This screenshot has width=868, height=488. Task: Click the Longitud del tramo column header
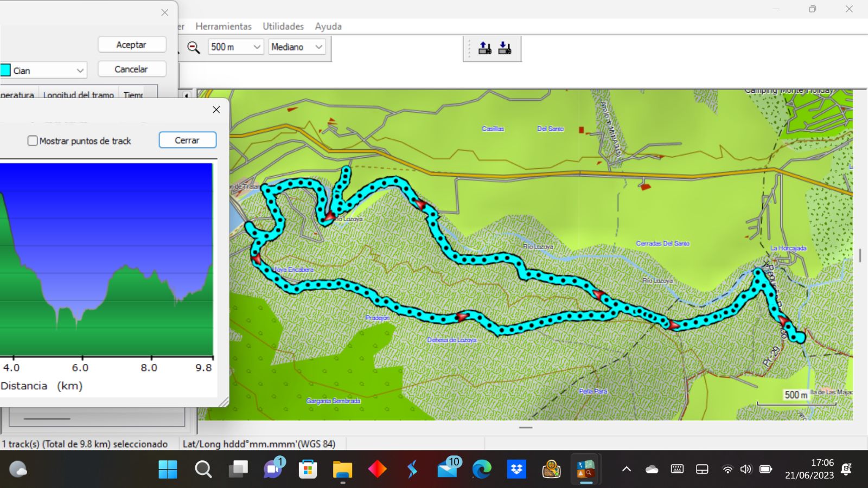[x=78, y=95]
